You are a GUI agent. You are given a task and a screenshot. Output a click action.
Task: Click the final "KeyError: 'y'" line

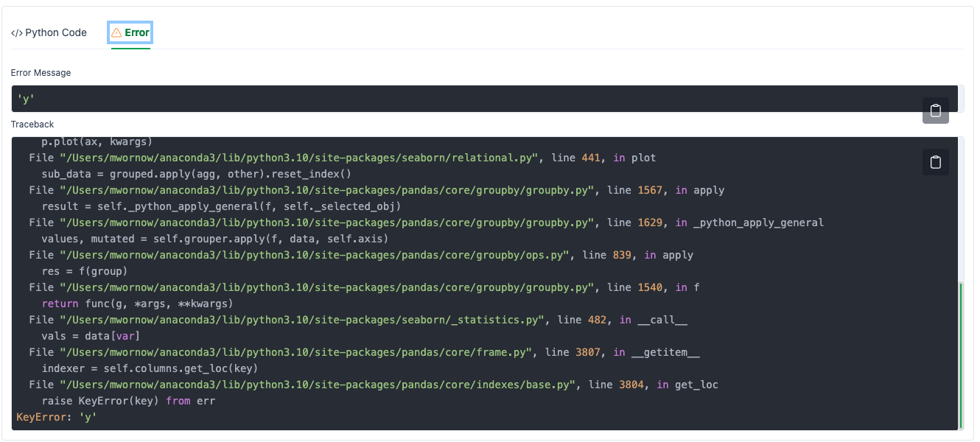point(57,417)
